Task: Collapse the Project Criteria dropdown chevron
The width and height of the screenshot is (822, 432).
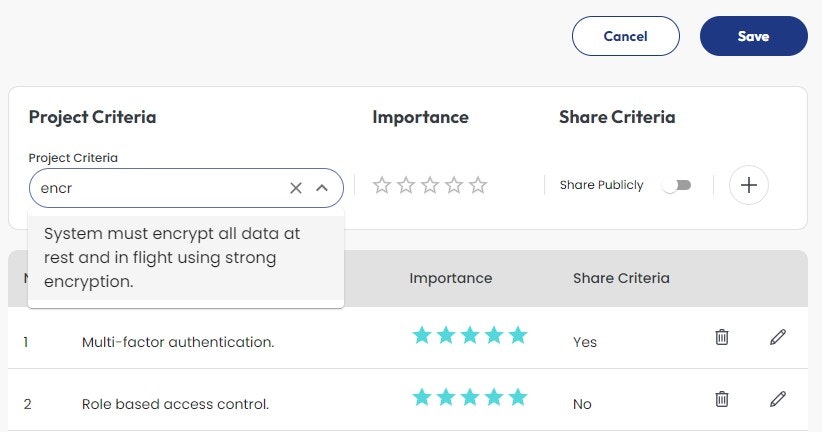Action: (x=322, y=188)
